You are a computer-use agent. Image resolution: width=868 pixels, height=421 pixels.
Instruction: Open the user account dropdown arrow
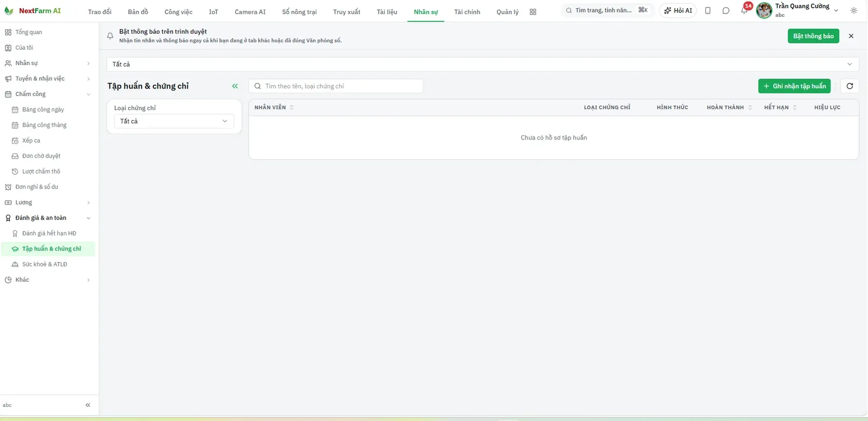click(836, 10)
